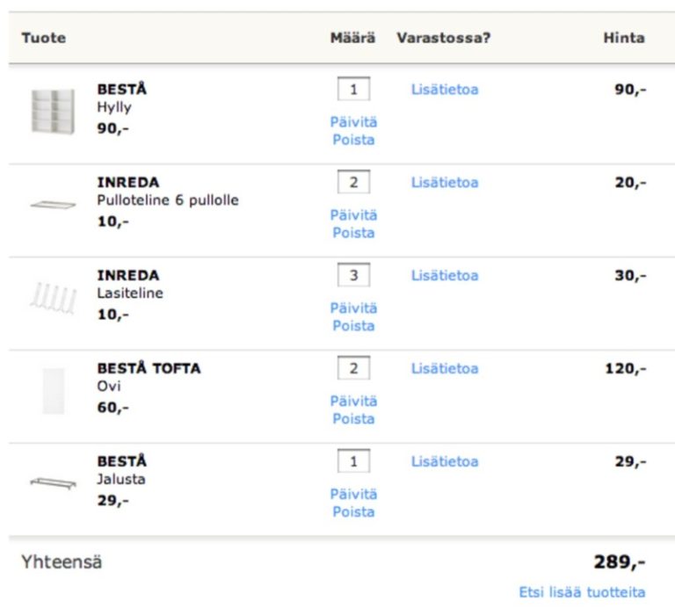Open the BESTÅ Hylly shelf product thumbnail
Image resolution: width=675 pixels, height=616 pixels.
(x=53, y=112)
